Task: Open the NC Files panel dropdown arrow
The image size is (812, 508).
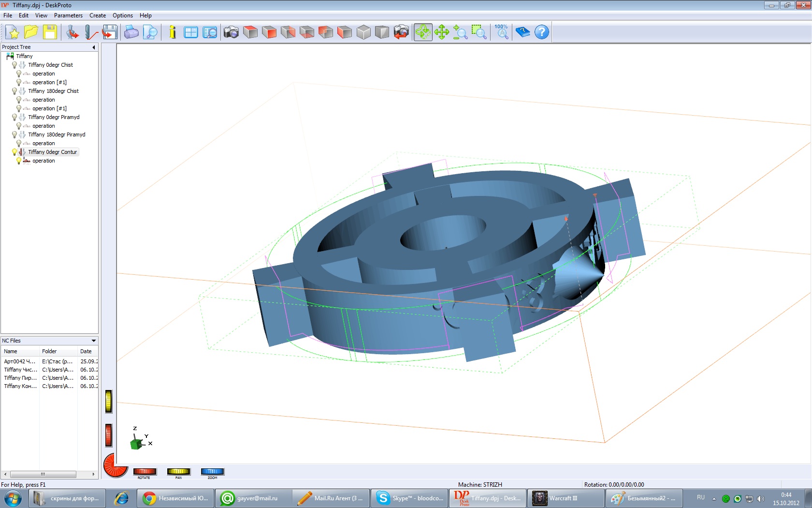Action: click(x=93, y=341)
